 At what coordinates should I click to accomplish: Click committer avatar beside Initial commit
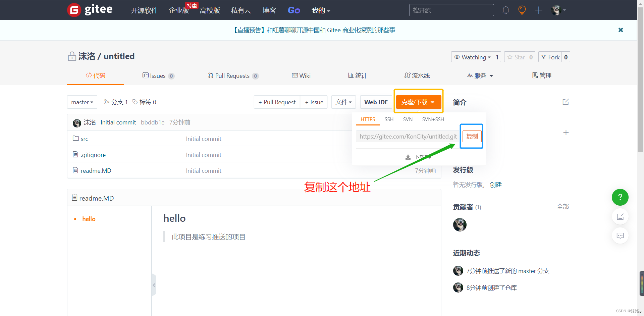(77, 123)
